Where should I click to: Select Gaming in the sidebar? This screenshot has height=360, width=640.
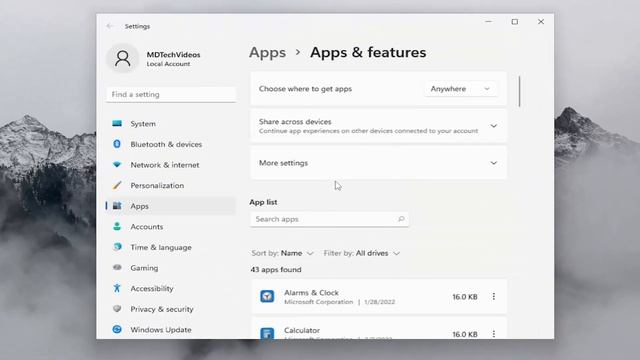(x=171, y=268)
